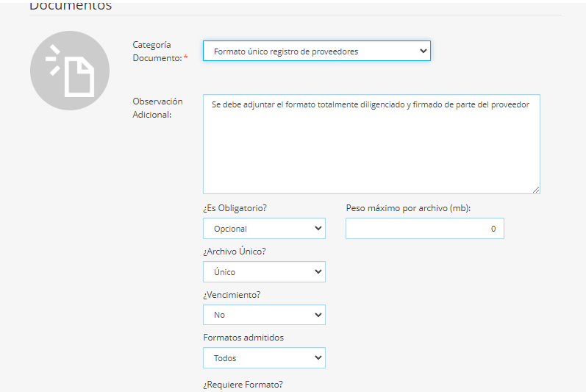Open the Categoría Documento dropdown
The height and width of the screenshot is (392, 586).
(x=316, y=51)
